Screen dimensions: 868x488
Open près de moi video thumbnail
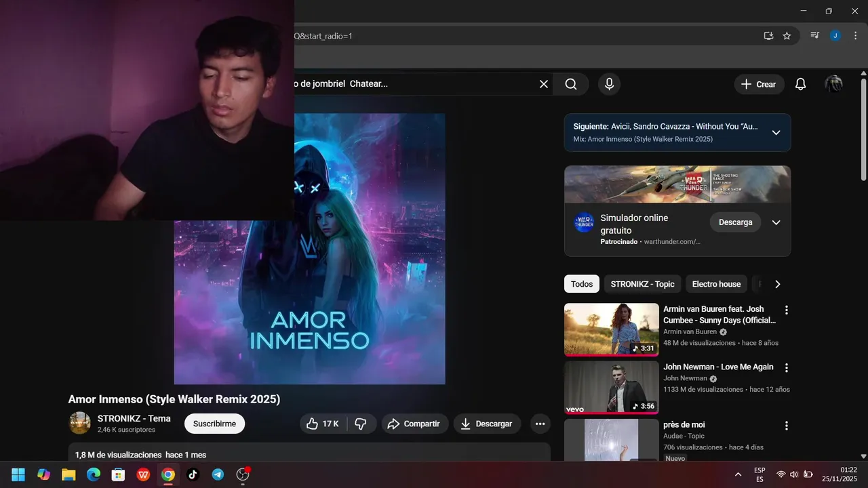click(x=612, y=440)
